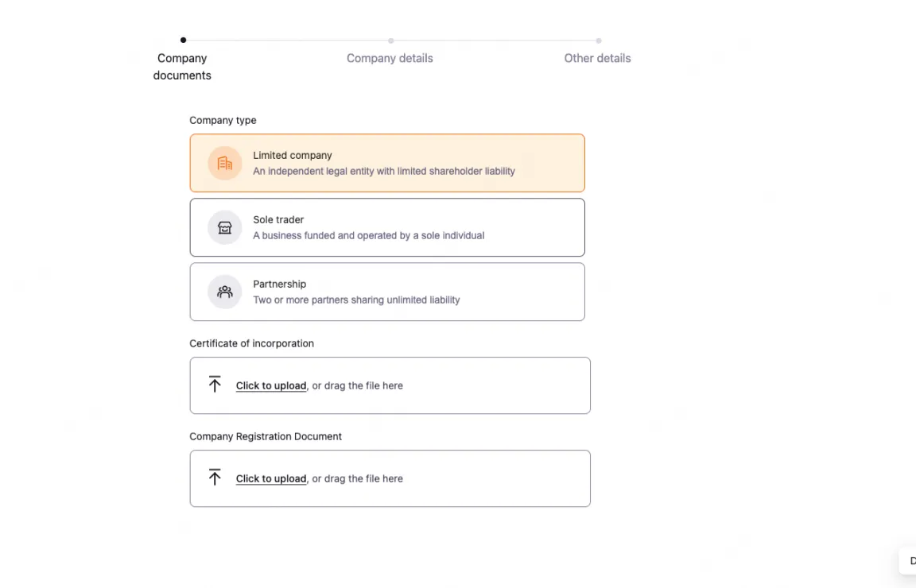Click 'Click to upload' link under Company Registration Document
This screenshot has height=588, width=916.
point(270,479)
